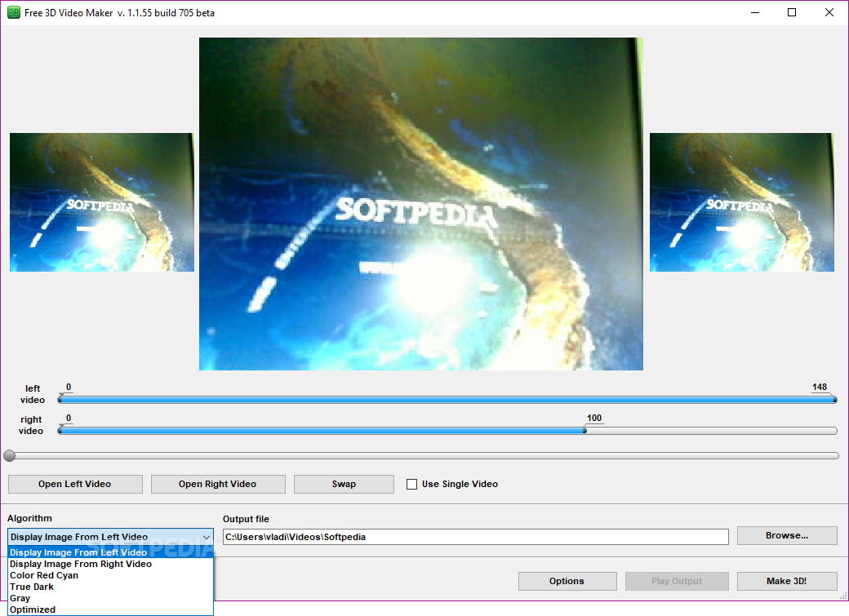The height and width of the screenshot is (616, 849).
Task: Click the right video end marker 100
Action: (x=594, y=418)
